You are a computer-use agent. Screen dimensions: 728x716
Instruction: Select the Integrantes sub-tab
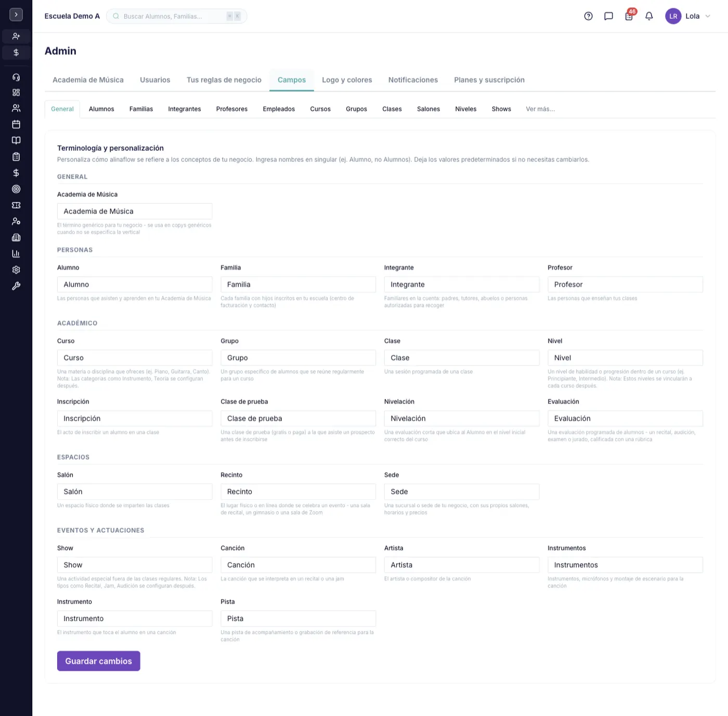[185, 109]
